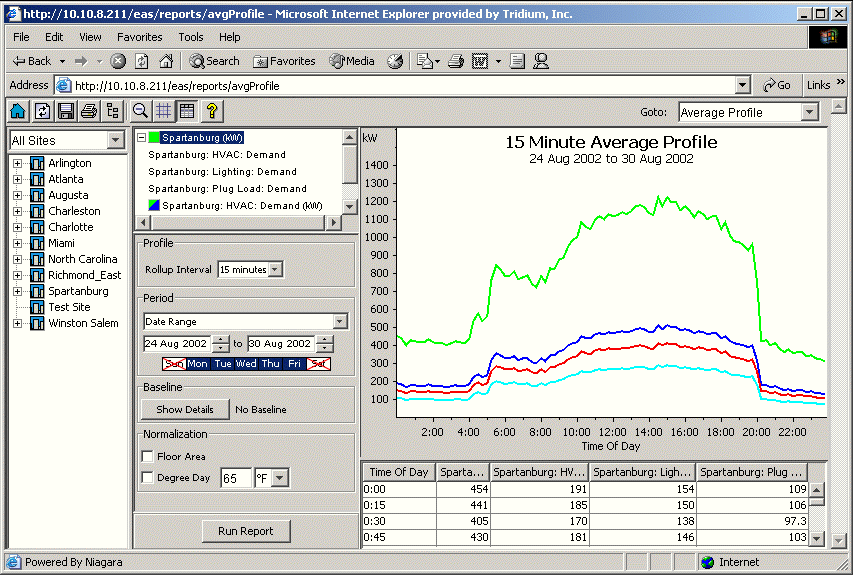Open the Goto Average Profile dropdown
This screenshot has height=575, width=853.
coord(810,113)
